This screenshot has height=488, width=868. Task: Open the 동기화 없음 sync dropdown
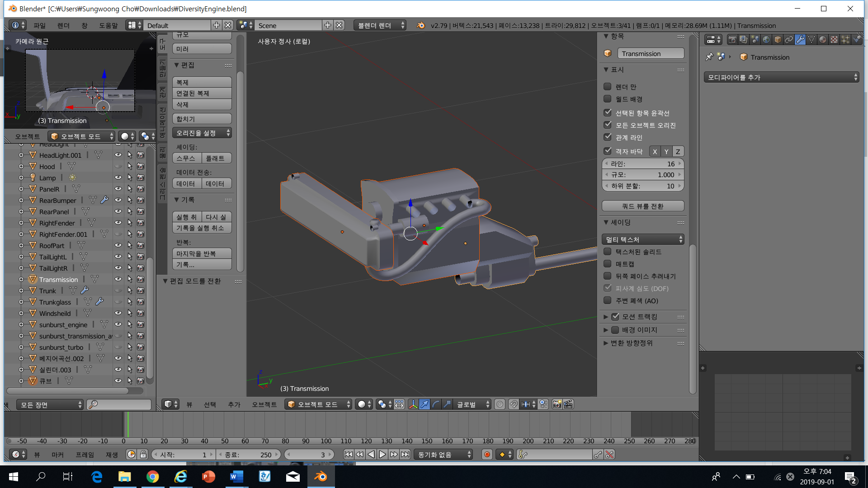tap(443, 455)
